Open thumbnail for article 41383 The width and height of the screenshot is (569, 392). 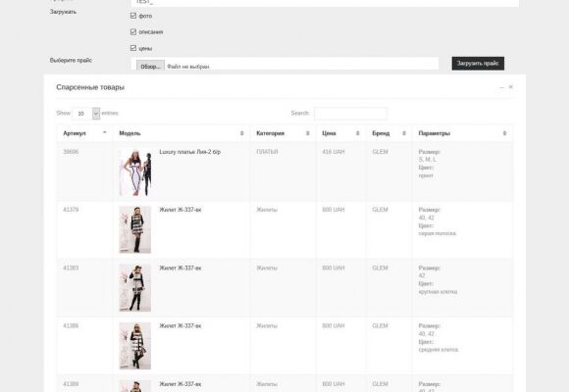[x=135, y=287]
